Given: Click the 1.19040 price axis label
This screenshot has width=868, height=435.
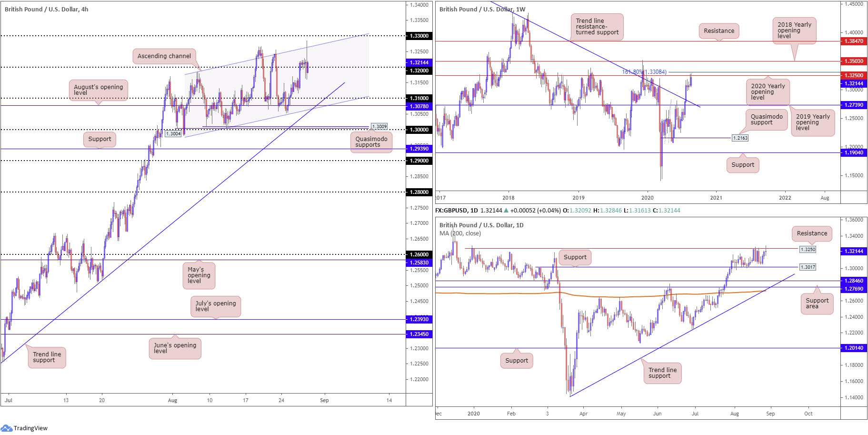Looking at the screenshot, I should [854, 152].
